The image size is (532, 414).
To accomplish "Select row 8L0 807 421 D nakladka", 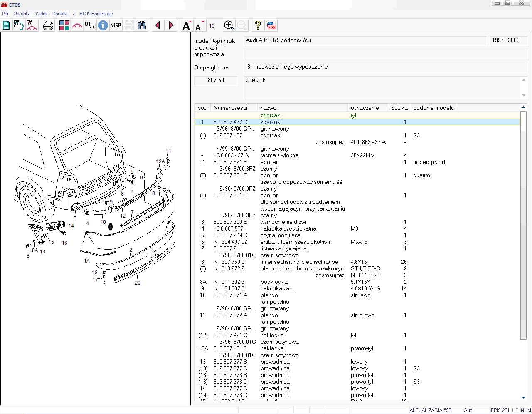I will tap(357, 349).
